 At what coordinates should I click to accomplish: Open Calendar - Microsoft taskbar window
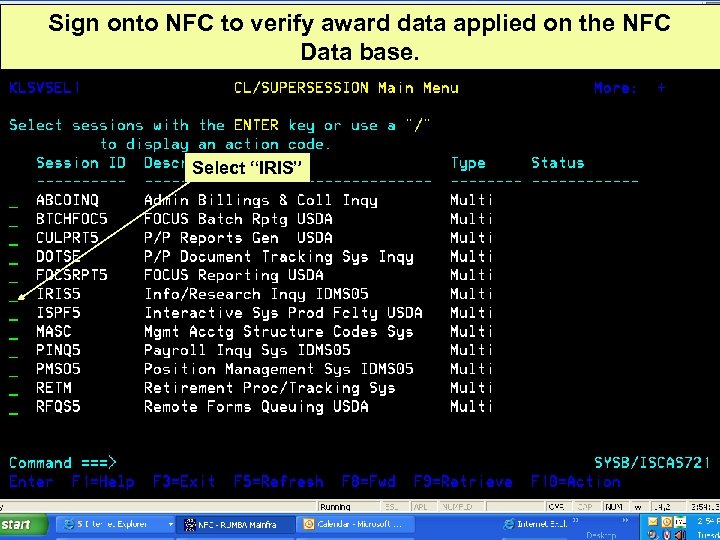point(356,524)
